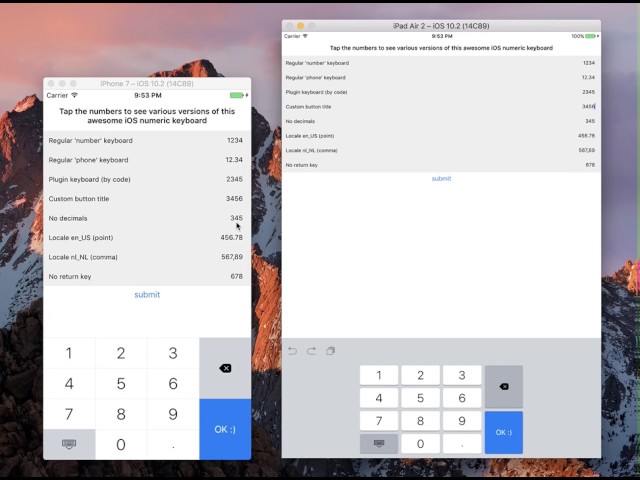Tap the backspace key on iPad keyboard

504,387
